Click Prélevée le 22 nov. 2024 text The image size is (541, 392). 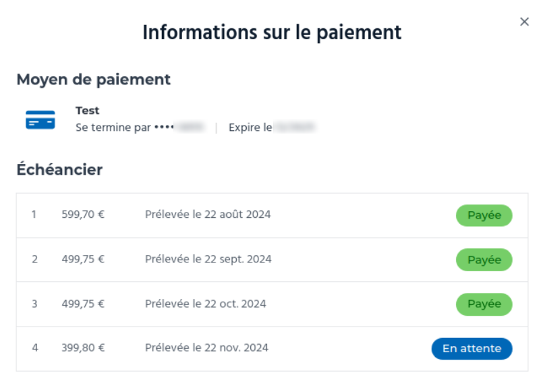[206, 348]
